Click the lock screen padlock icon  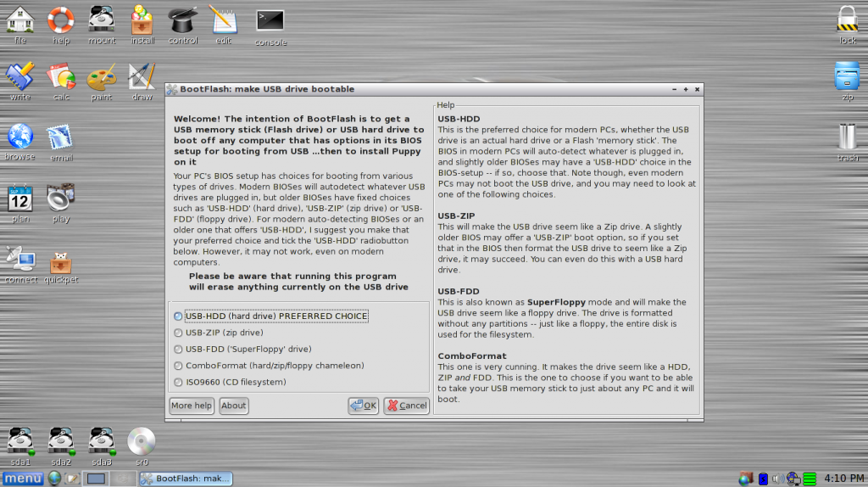click(x=847, y=19)
